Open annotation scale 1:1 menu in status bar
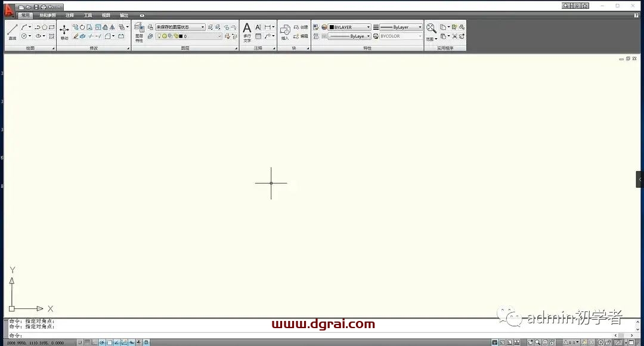This screenshot has height=346, width=644. 571,342
